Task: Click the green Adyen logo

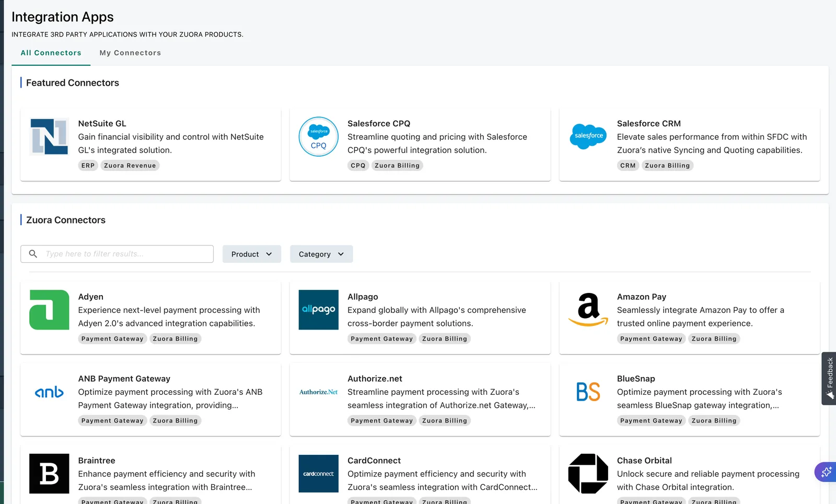Action: coord(49,310)
